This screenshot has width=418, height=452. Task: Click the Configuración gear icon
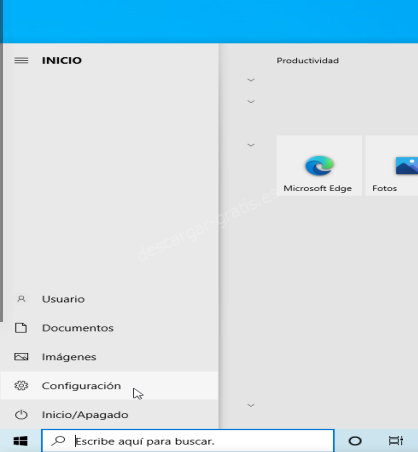point(21,386)
